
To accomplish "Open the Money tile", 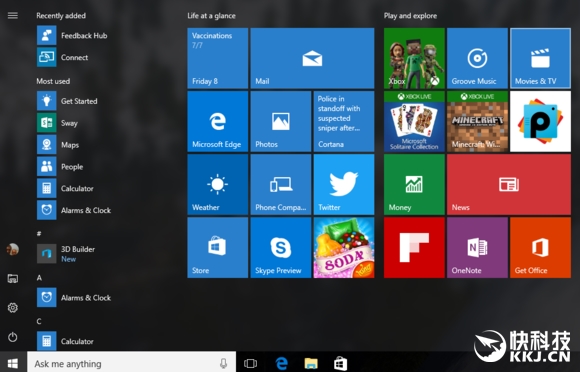I will (x=414, y=185).
